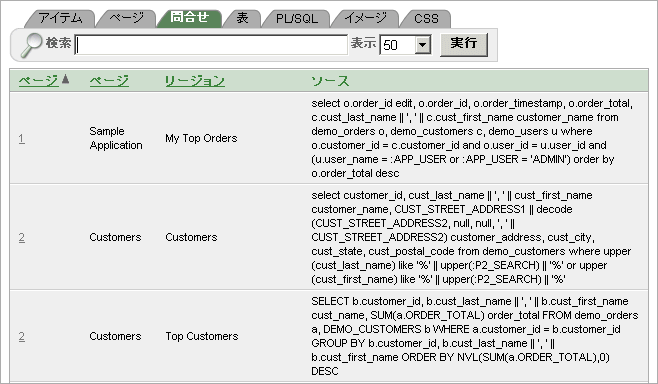
Task: Open the 表 tab
Action: pyautogui.click(x=242, y=18)
